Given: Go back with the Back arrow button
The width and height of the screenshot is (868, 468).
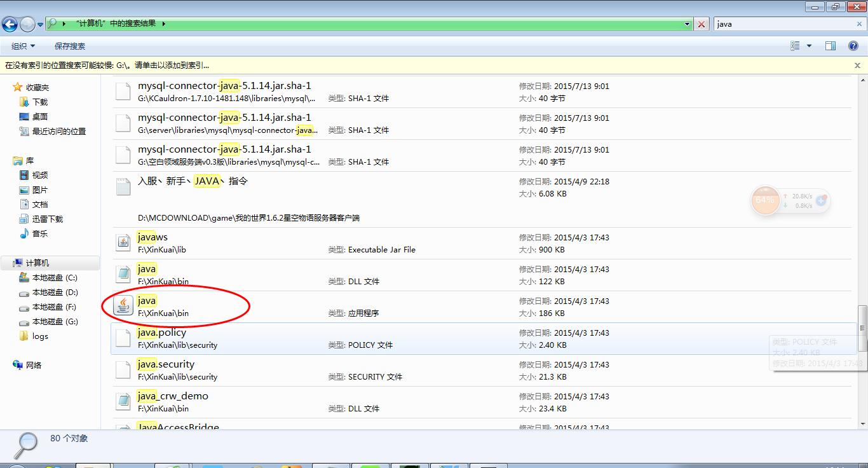Looking at the screenshot, I should [x=10, y=24].
